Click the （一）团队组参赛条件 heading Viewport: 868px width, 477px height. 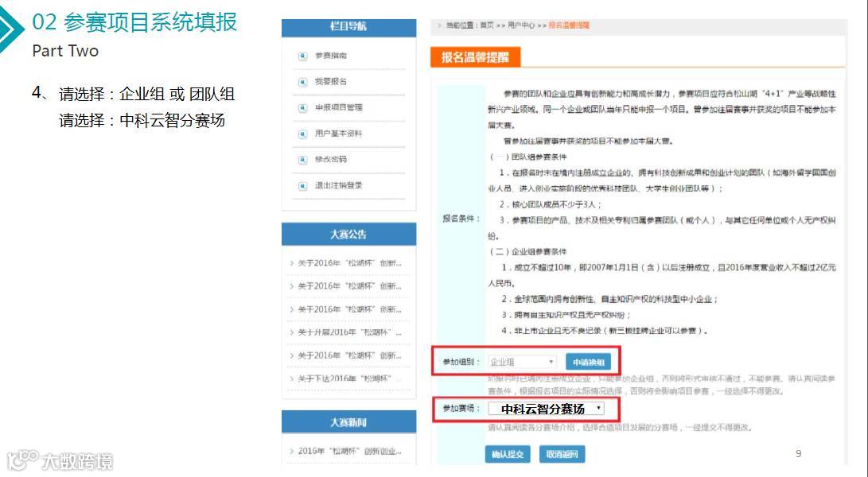527,157
